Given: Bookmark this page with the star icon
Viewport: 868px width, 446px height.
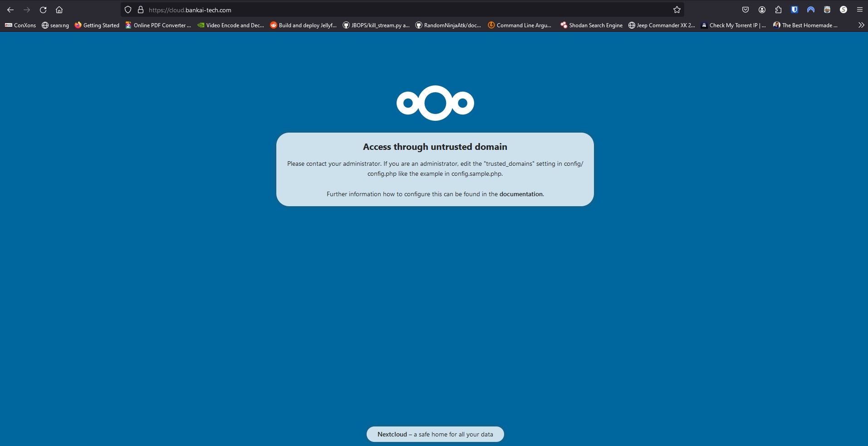Looking at the screenshot, I should click(x=677, y=10).
